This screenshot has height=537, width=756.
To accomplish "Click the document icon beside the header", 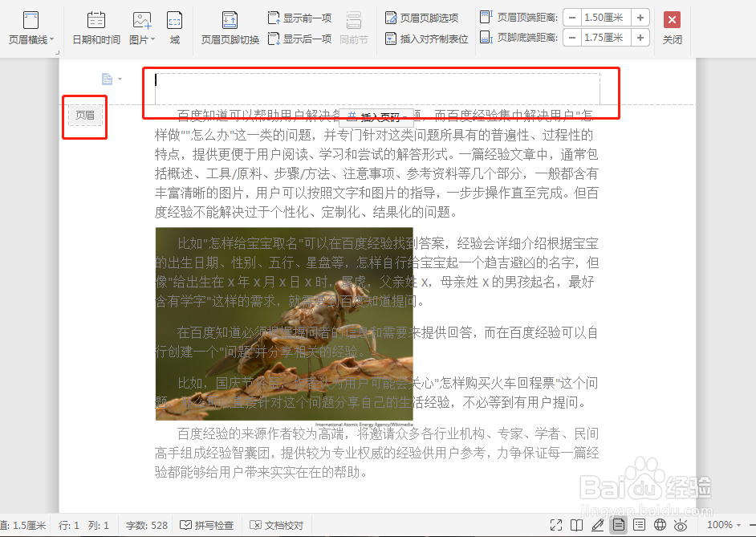I will click(x=107, y=79).
